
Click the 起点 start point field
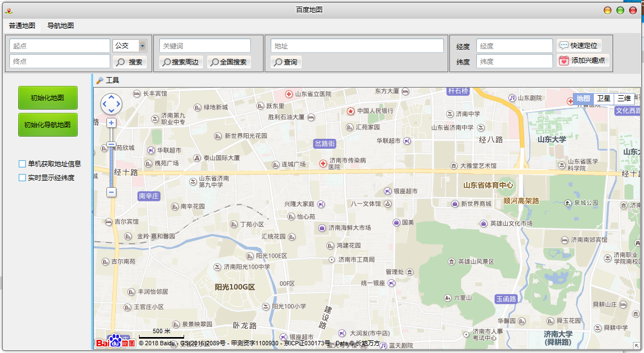coord(60,46)
